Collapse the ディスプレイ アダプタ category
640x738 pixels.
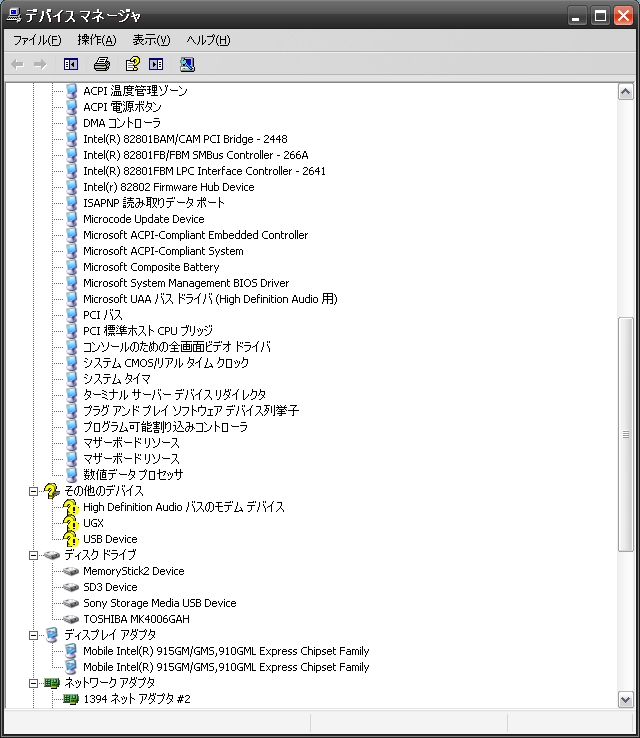click(33, 635)
